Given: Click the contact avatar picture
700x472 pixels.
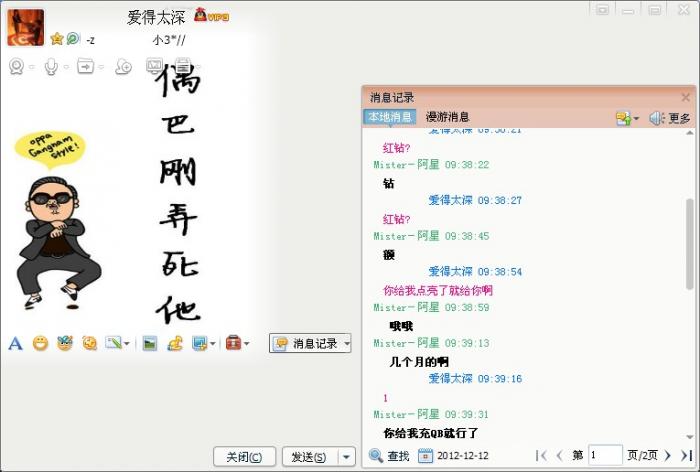Looking at the screenshot, I should [25, 28].
